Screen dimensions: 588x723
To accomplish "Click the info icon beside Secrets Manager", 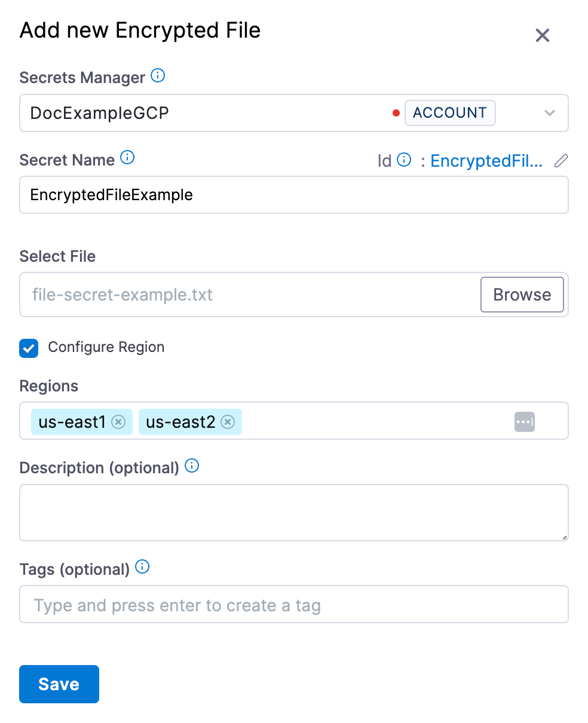I will [158, 76].
